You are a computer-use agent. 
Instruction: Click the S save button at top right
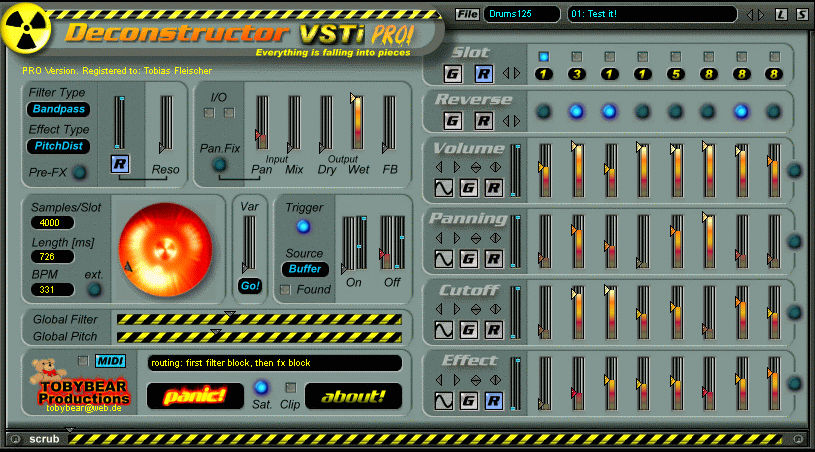coord(802,15)
